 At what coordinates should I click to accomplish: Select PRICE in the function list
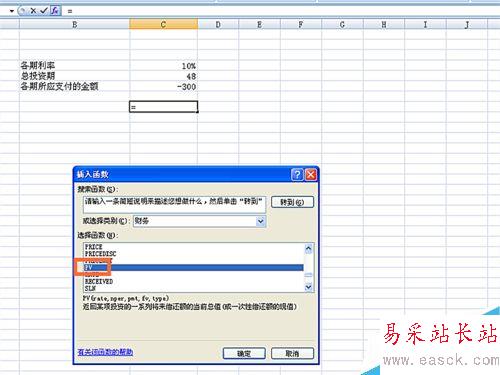[x=193, y=247]
